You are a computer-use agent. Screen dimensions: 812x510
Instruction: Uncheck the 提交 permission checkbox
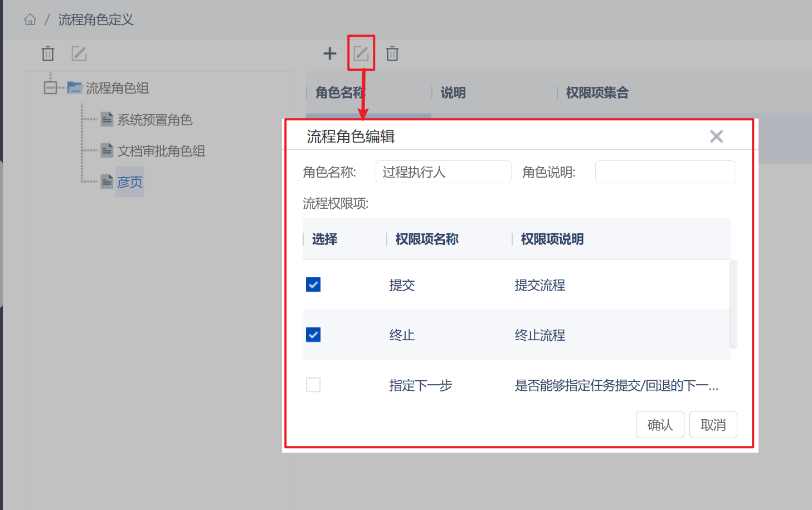click(313, 285)
